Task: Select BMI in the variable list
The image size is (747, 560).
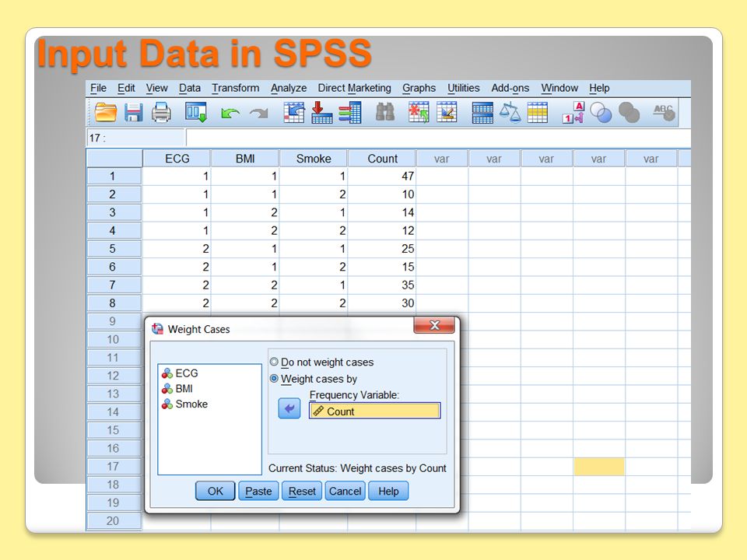Action: 177,389
